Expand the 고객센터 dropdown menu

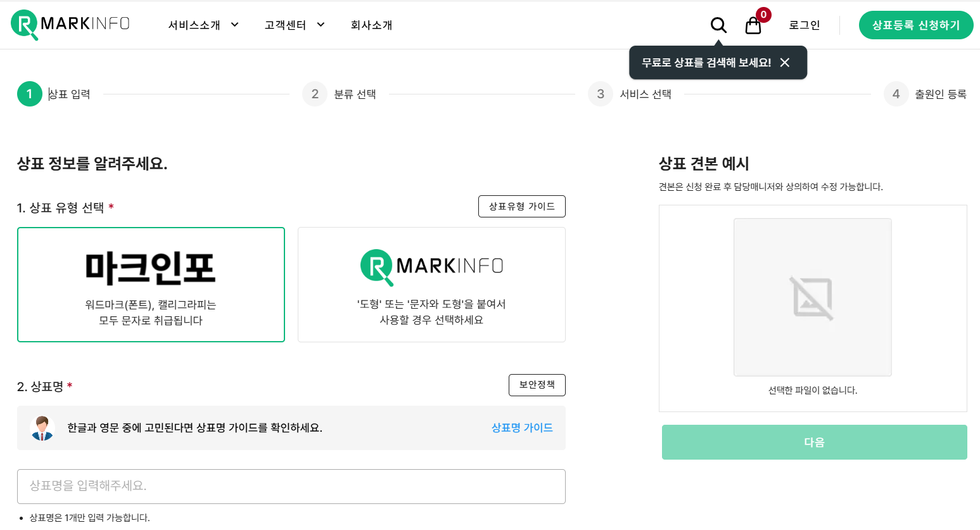pos(295,25)
